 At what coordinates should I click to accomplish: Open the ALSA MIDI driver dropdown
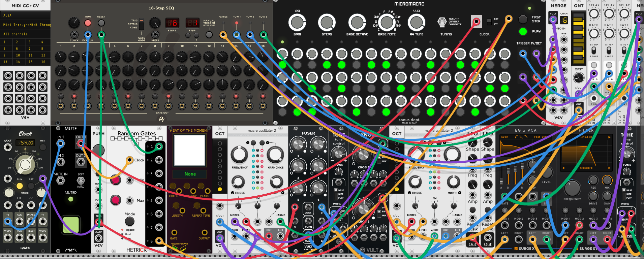point(25,15)
